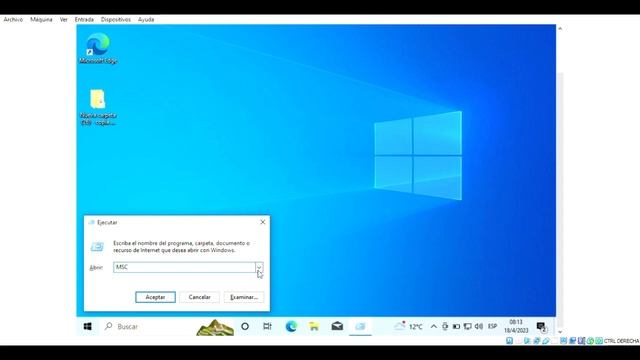Viewport: 640px width, 360px height.
Task: Click the VM window scrollbar down arrow
Action: click(x=560, y=331)
